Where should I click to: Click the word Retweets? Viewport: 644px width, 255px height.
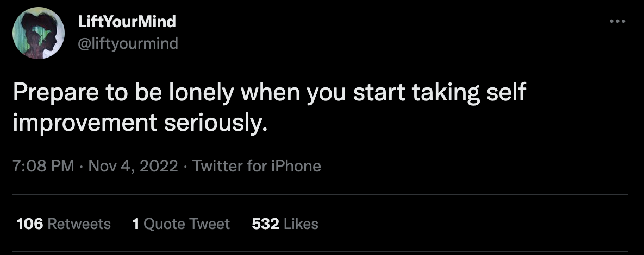[x=79, y=224]
